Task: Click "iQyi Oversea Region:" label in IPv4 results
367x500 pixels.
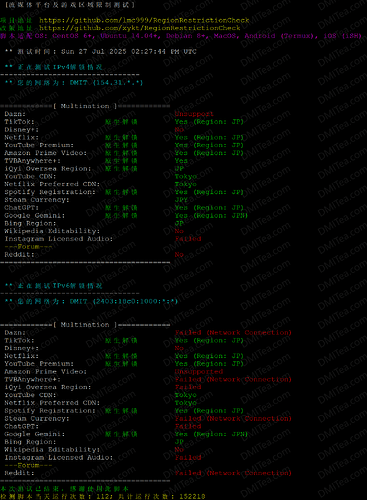Action: [x=48, y=169]
